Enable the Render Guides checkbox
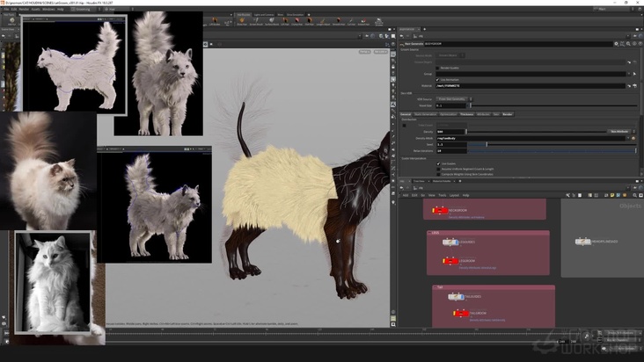 (x=436, y=68)
